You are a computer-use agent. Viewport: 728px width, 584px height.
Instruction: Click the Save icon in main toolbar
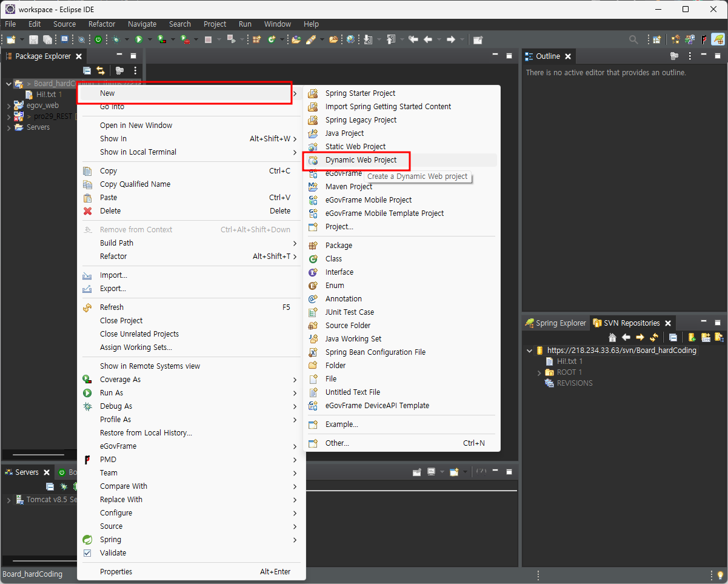click(33, 39)
